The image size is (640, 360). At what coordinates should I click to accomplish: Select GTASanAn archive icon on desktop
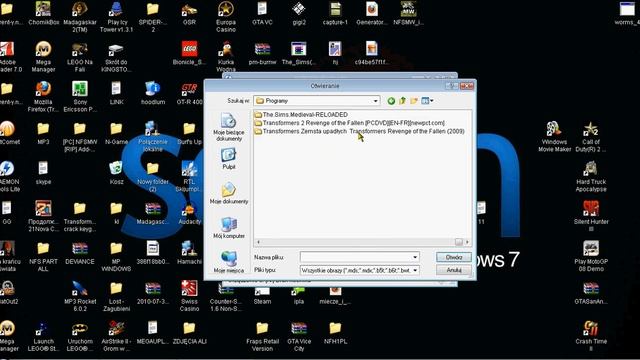[591, 293]
